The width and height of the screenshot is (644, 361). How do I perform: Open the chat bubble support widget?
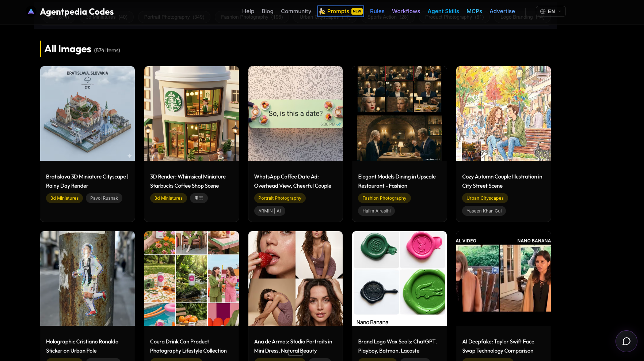coord(626,341)
